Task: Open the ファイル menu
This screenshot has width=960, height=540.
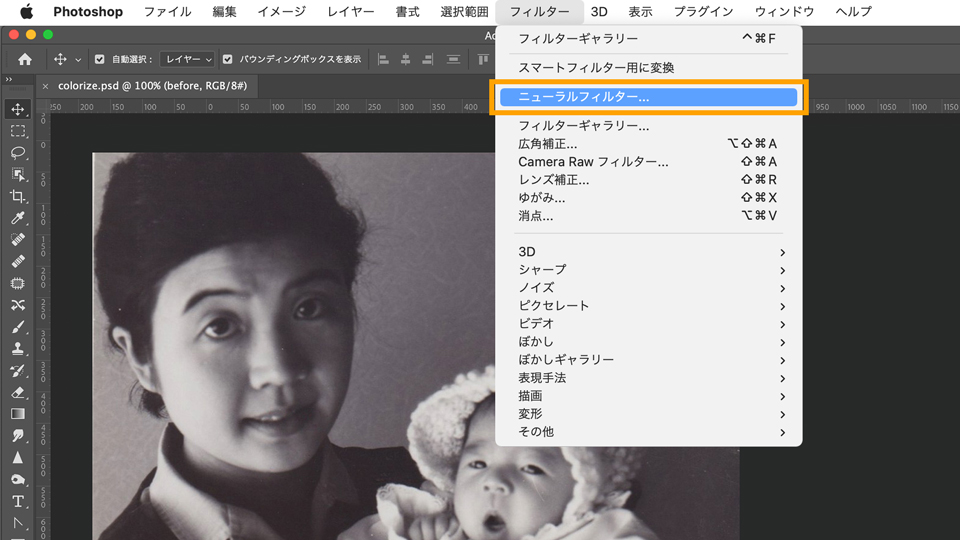Action: coord(167,12)
